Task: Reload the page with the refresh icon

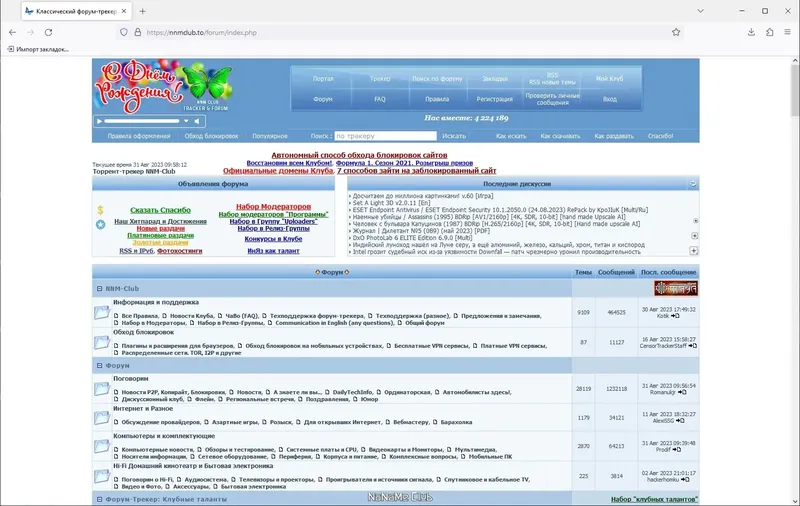Action: [x=48, y=32]
